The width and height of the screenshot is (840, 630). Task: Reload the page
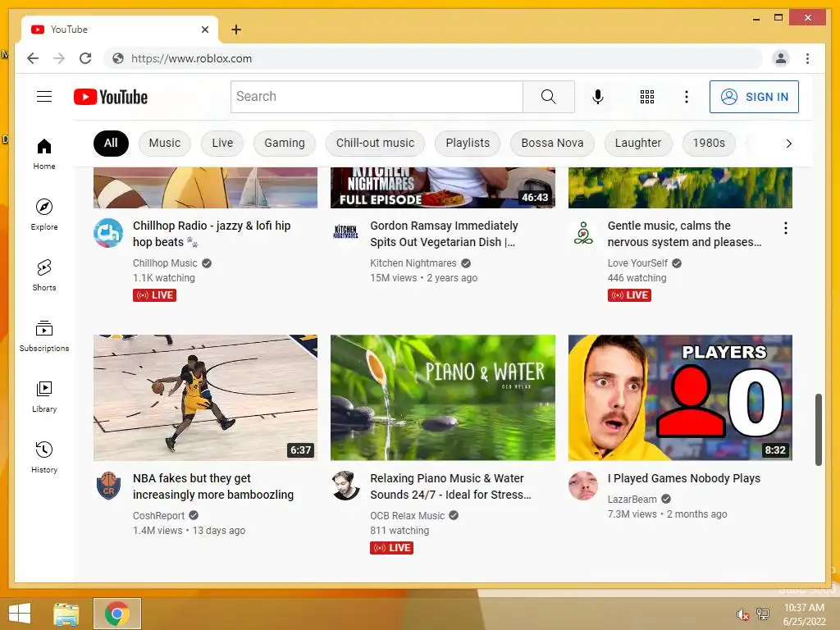pos(85,58)
